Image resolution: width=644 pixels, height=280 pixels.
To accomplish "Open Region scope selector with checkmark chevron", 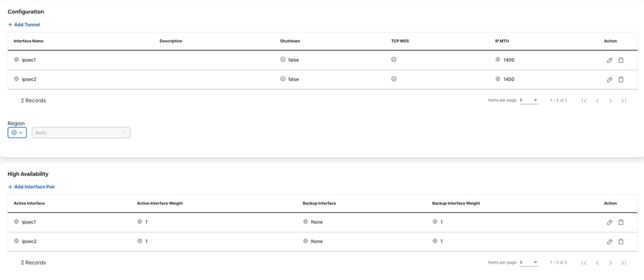I will pyautogui.click(x=17, y=133).
